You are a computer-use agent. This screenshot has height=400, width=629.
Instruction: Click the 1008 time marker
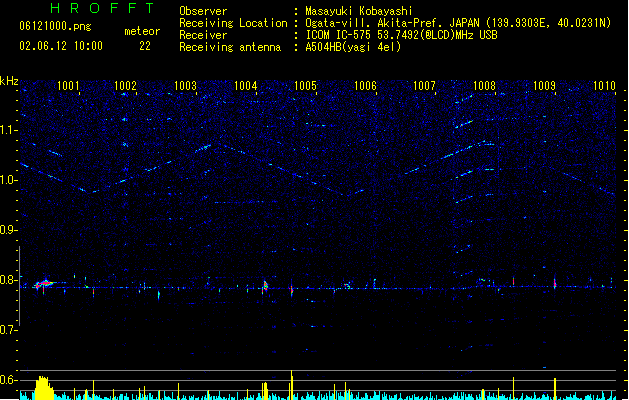pos(485,86)
